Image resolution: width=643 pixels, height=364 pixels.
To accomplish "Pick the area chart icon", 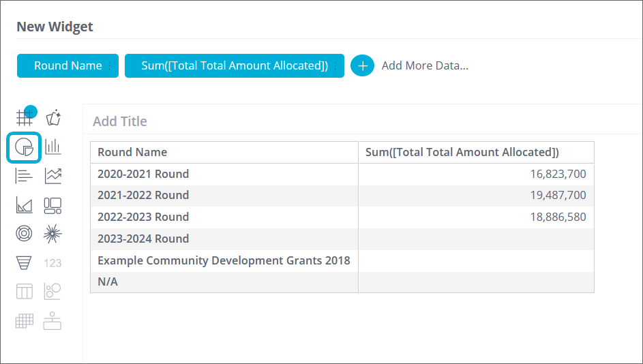I will pyautogui.click(x=25, y=204).
